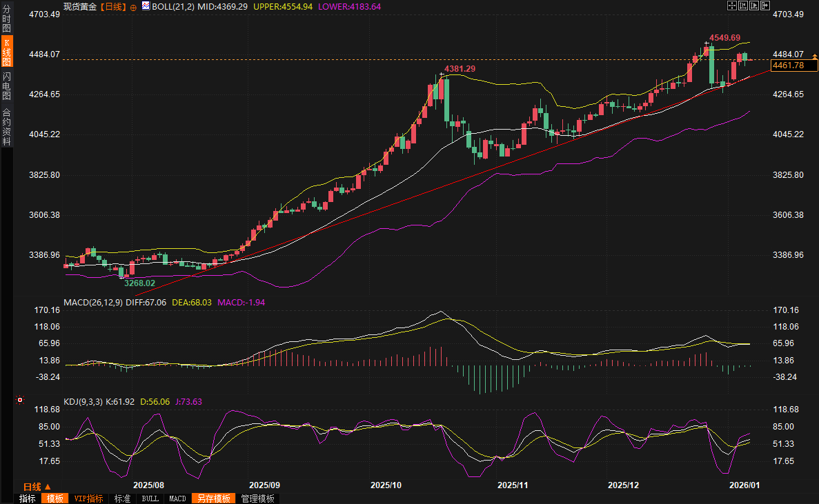Open the 合约资料 side tab
Viewport: 819px width, 504px height.
[7, 128]
